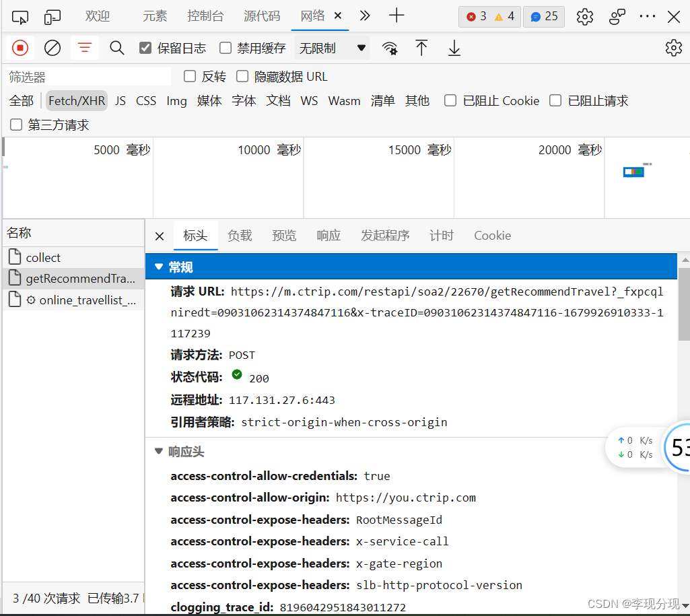Enable 隐藏数据 URL checkbox
The height and width of the screenshot is (616, 690).
pyautogui.click(x=242, y=76)
